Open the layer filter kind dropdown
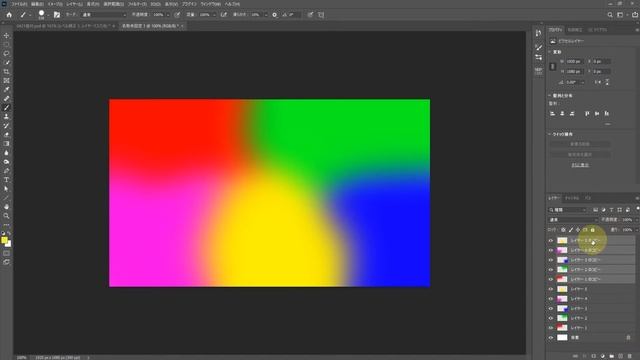640x360 pixels. pyautogui.click(x=567, y=210)
